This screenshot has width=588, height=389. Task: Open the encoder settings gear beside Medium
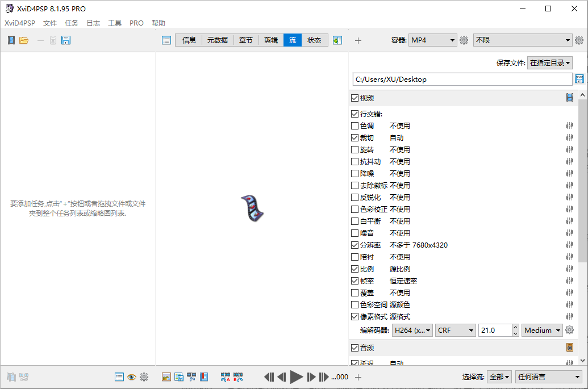570,330
